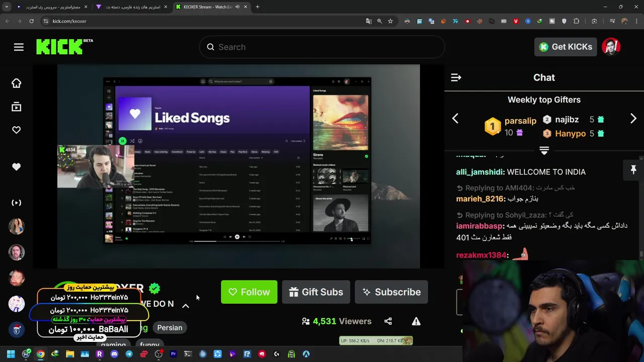
Task: Open the page zoom indicator
Action: 379,21
